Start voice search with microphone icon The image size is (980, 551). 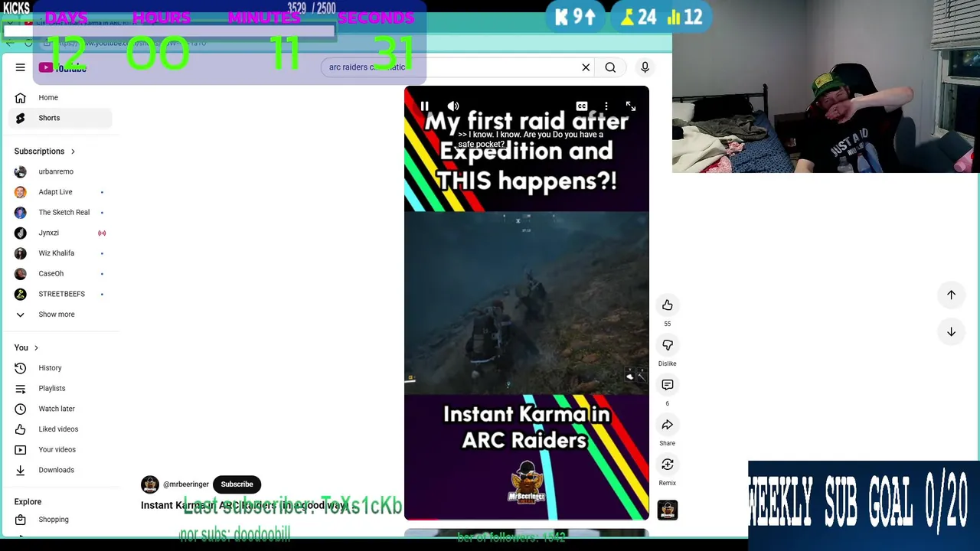645,67
